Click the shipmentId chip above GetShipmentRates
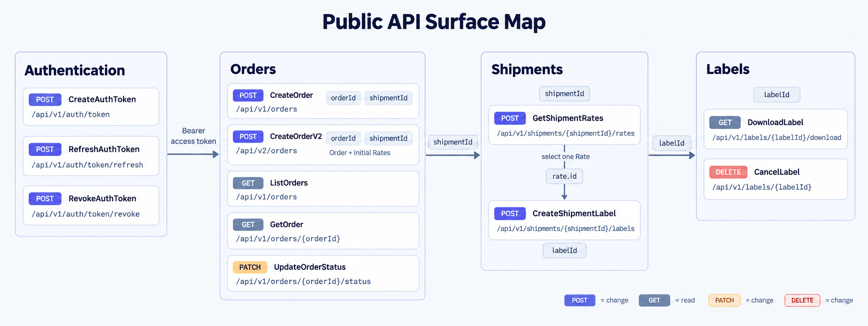Viewport: 868px width, 326px height. coord(565,94)
